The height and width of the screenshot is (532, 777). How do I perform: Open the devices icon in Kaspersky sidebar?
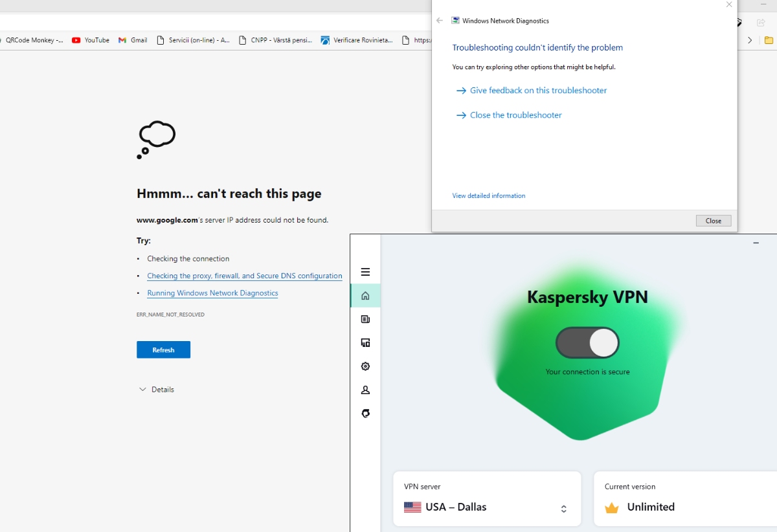point(365,343)
